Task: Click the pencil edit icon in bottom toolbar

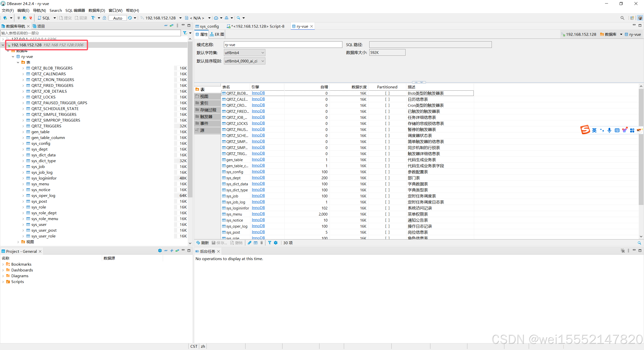Action: click(249, 243)
